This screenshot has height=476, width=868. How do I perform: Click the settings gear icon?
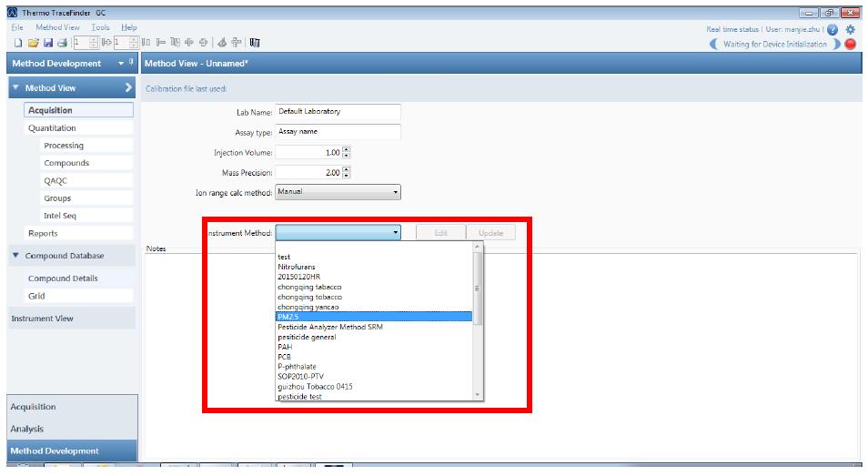[851, 29]
